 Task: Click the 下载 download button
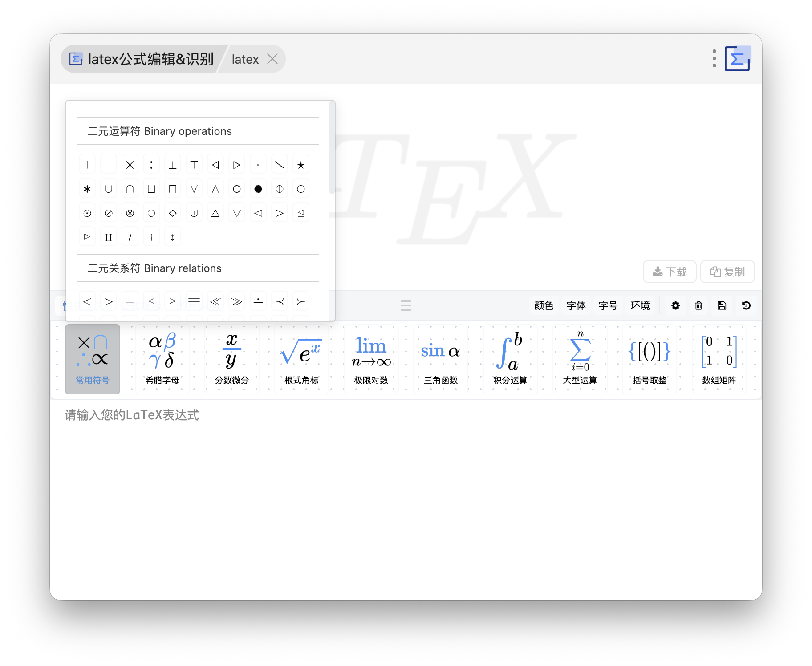(670, 272)
